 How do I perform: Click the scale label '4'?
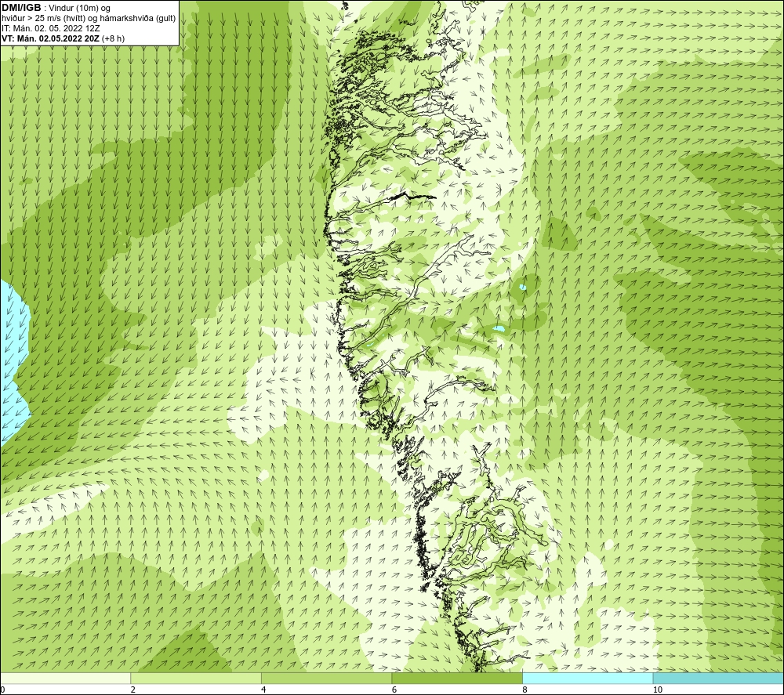click(x=263, y=690)
